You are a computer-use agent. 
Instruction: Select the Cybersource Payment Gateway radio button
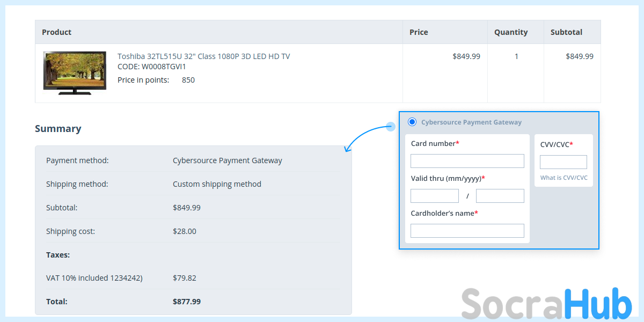click(412, 122)
